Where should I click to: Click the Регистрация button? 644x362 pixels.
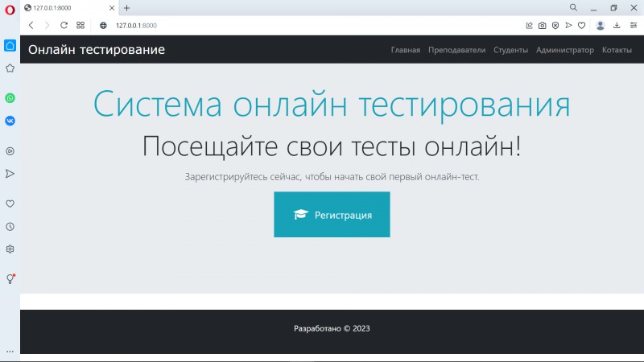point(332,214)
